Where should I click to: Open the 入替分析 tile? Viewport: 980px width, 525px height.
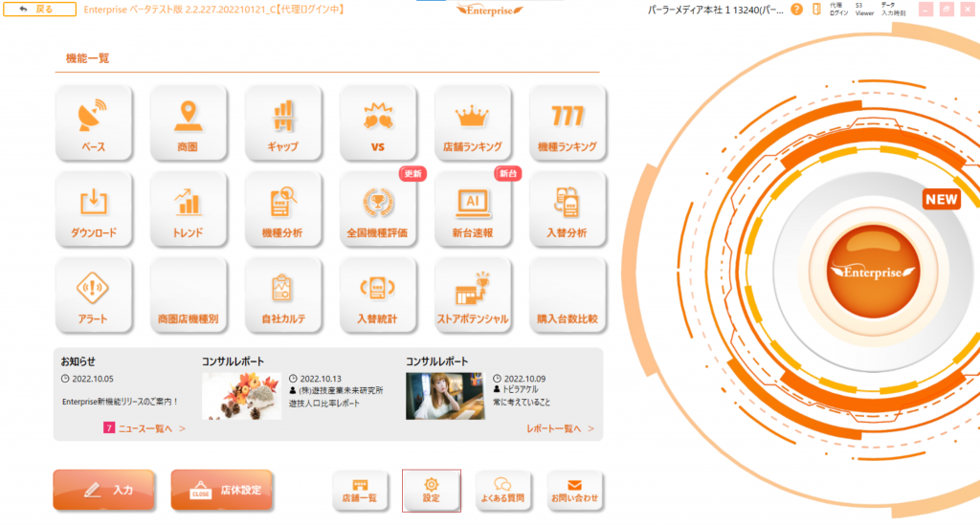(568, 209)
